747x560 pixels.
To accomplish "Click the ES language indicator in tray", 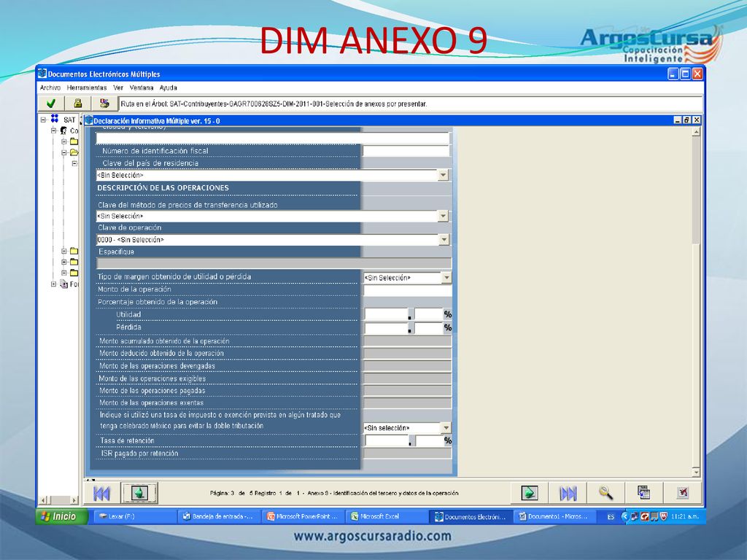I will tap(611, 517).
